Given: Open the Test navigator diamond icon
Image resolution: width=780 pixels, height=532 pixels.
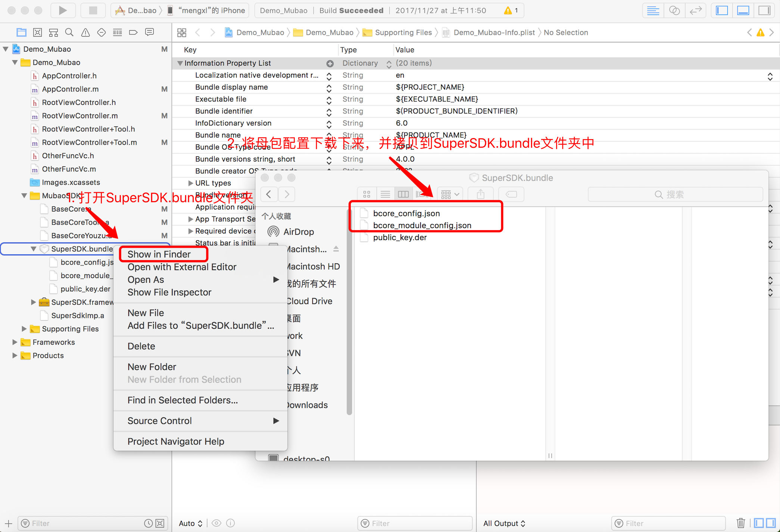Looking at the screenshot, I should 101,32.
